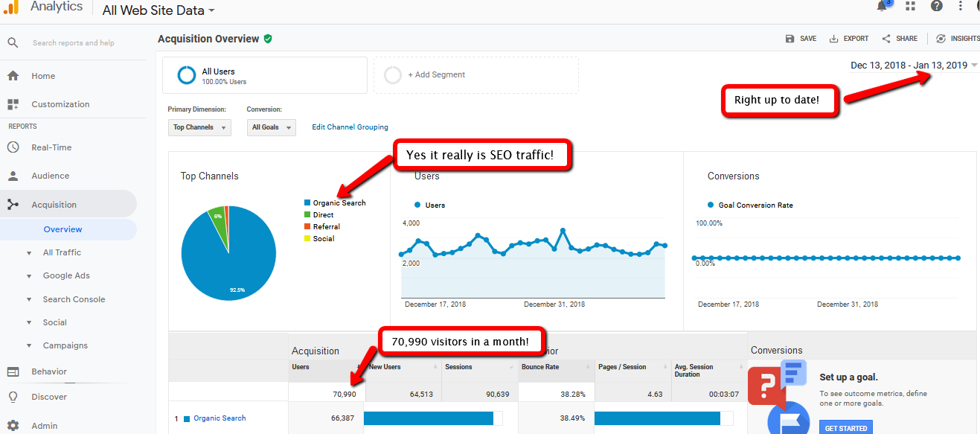This screenshot has height=434, width=980.
Task: Click the Export download icon
Action: click(x=834, y=39)
